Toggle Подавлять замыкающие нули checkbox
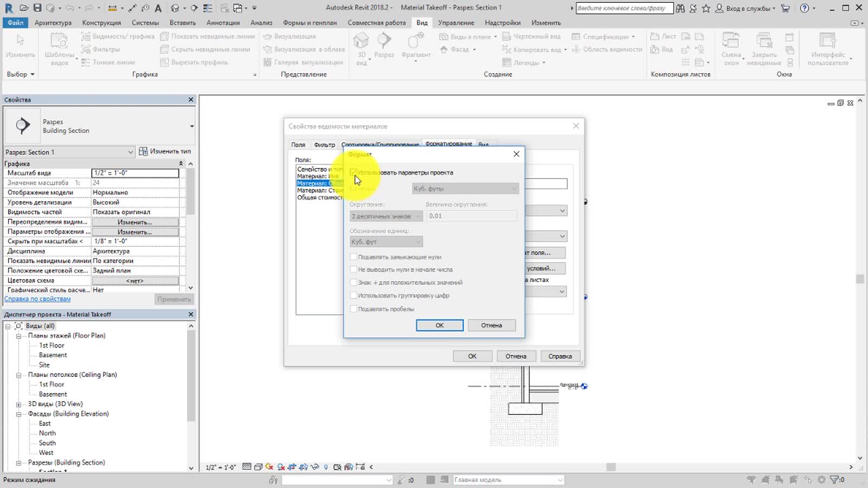The width and height of the screenshot is (868, 488). coord(353,257)
